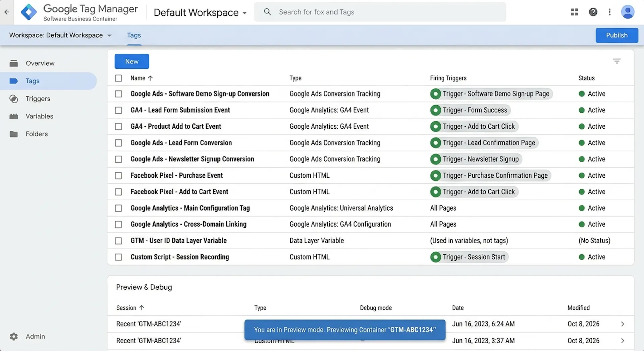Click the search magnifier icon
Image resolution: width=644 pixels, height=351 pixels.
coord(267,12)
